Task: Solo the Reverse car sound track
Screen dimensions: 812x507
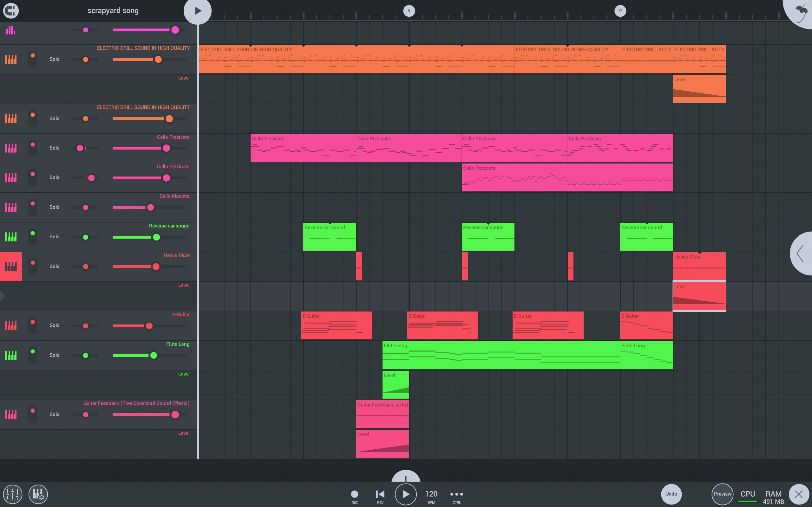Action: click(x=54, y=237)
